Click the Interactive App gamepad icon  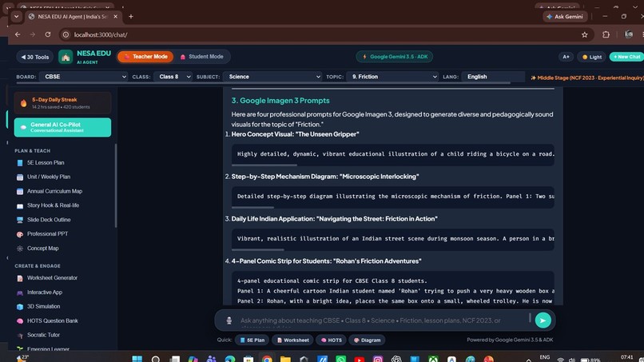20,292
